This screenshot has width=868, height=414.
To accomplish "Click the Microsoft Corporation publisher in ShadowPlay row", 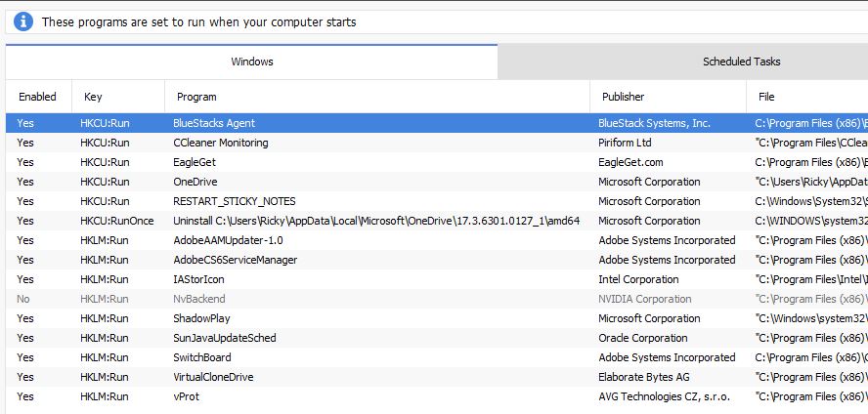I will tap(649, 318).
